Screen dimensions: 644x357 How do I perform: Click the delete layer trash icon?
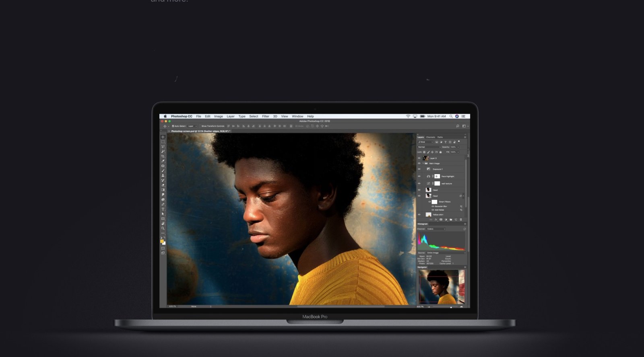click(461, 220)
